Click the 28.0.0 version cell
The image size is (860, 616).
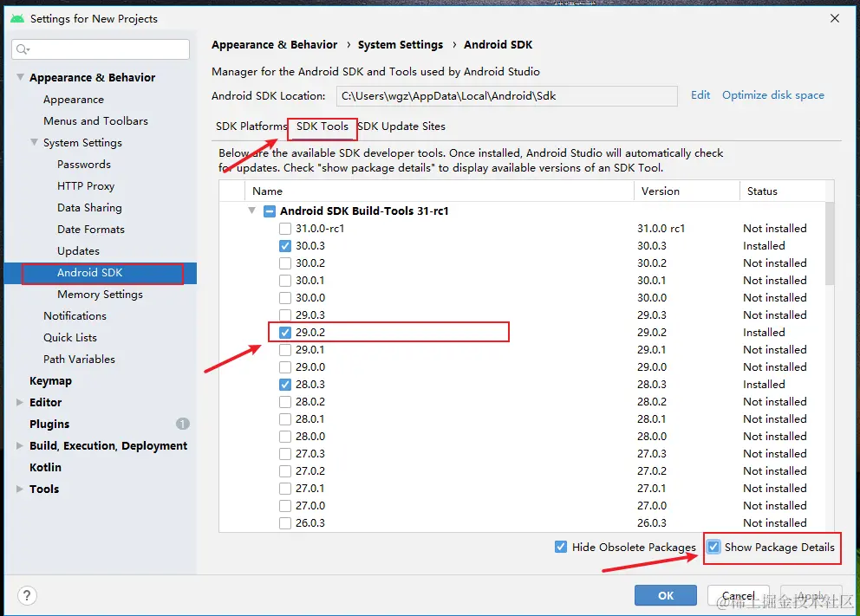click(652, 437)
